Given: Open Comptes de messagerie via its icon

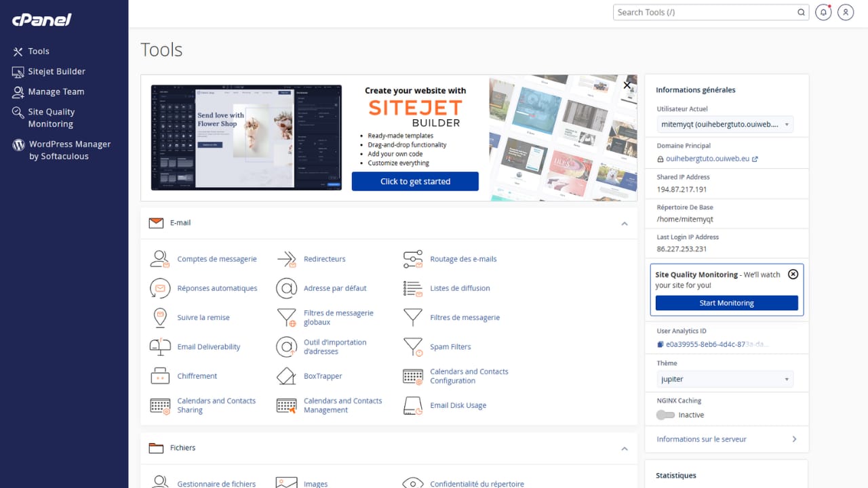Looking at the screenshot, I should [159, 258].
